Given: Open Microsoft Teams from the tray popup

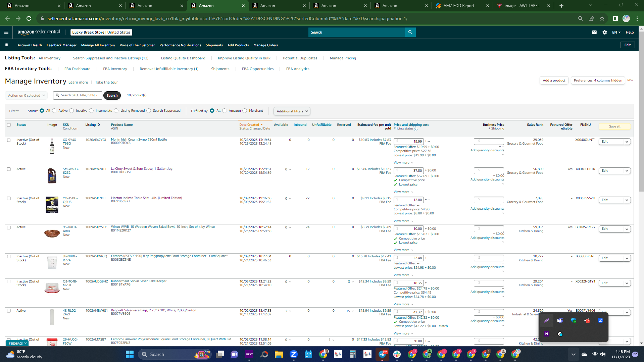Looking at the screenshot, I should pos(560,320).
